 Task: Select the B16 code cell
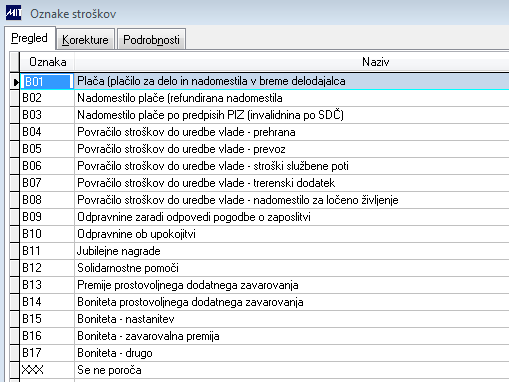tap(47, 336)
